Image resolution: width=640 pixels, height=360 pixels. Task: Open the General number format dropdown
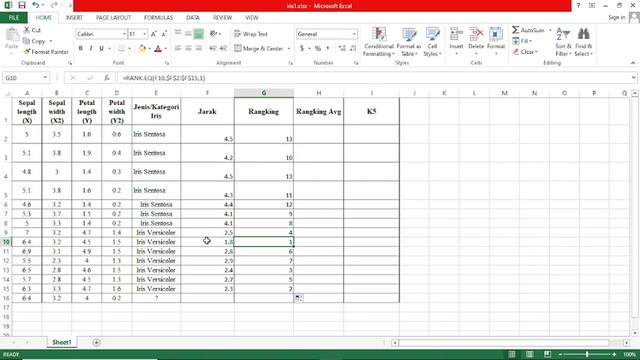point(354,34)
